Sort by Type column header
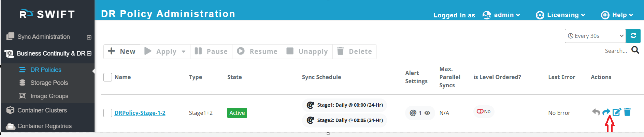The width and height of the screenshot is (644, 137). pos(196,77)
